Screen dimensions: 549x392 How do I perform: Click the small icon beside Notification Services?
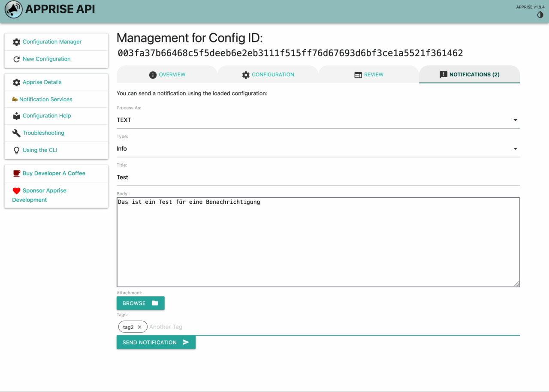point(15,99)
